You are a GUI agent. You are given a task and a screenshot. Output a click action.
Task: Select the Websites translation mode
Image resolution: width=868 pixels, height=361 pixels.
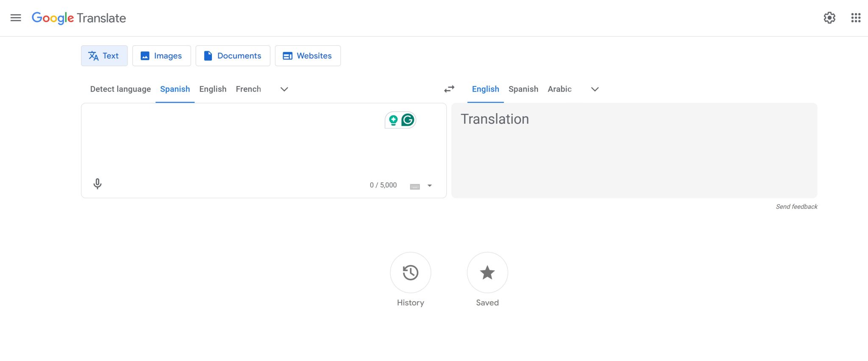(308, 56)
